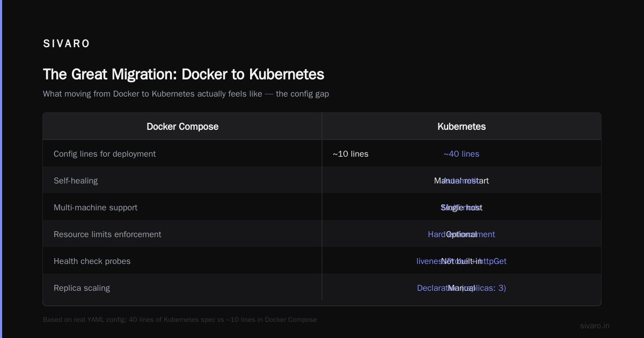Click the overlapped value in Health check probes row
Screen dimensions: 644x338
462,261
